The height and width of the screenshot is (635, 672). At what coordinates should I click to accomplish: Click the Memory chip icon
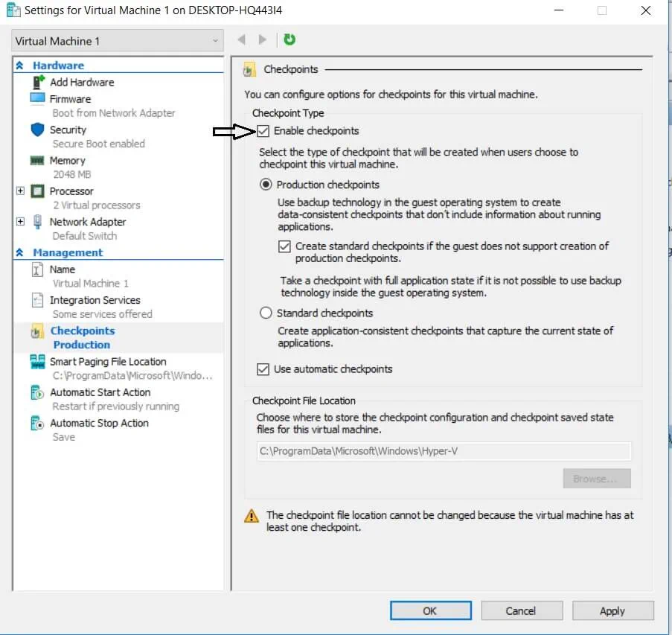tap(37, 161)
